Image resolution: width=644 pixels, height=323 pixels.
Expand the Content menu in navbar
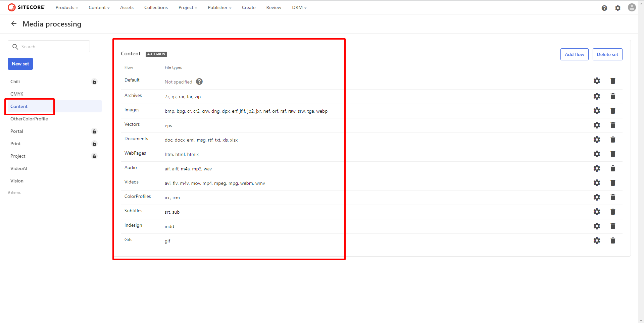[99, 7]
